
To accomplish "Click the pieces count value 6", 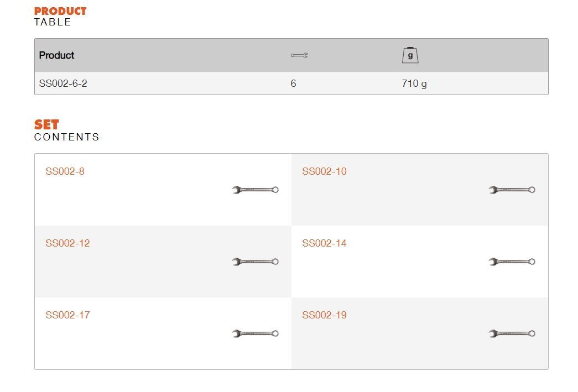I will 293,83.
